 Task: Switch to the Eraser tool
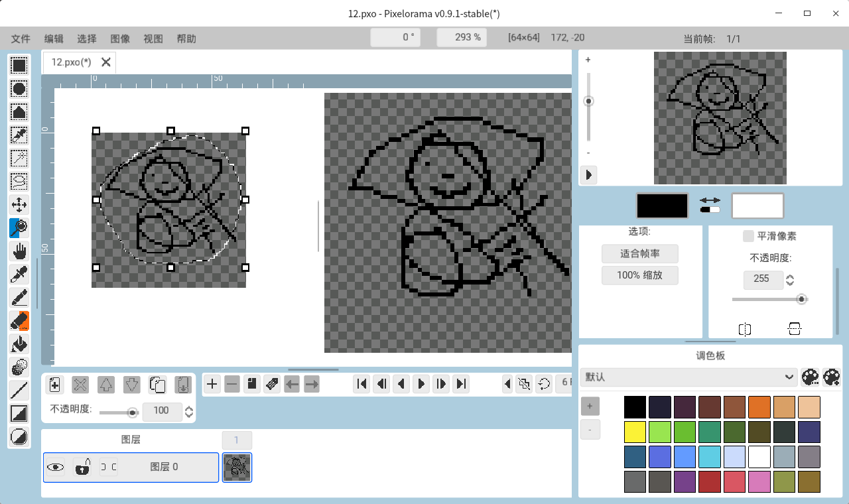tap(19, 320)
